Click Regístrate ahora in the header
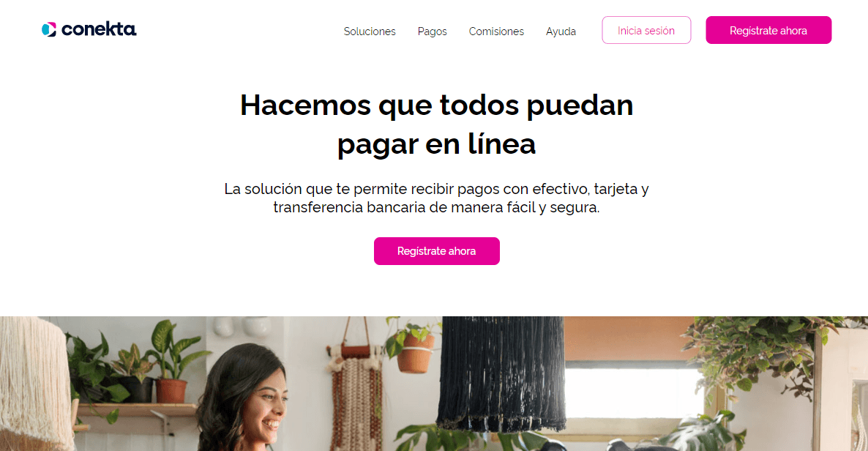The height and width of the screenshot is (451, 868). [768, 30]
